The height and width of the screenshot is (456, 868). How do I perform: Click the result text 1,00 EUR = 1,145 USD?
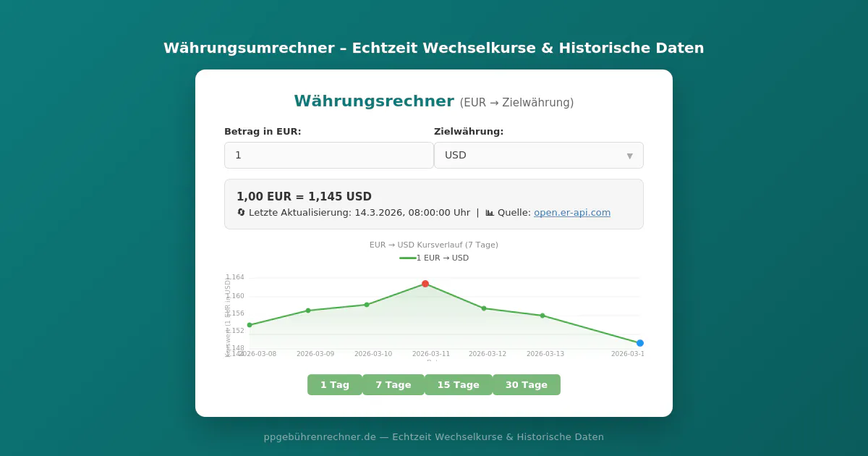(x=304, y=197)
